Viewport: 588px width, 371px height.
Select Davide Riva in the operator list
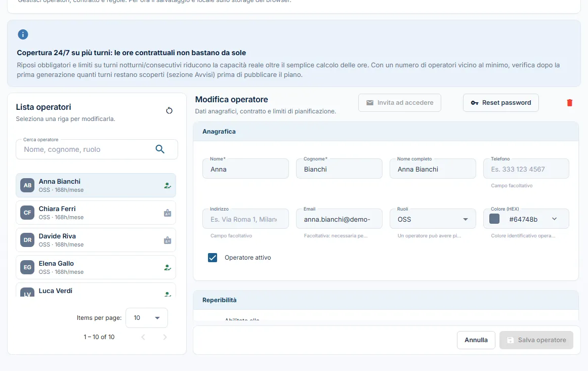(96, 240)
